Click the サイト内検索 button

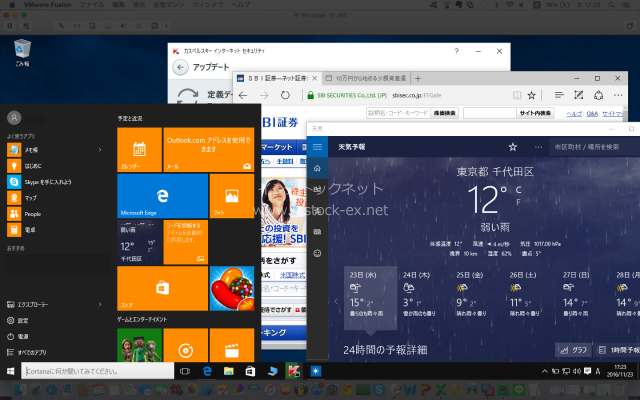pos(535,113)
